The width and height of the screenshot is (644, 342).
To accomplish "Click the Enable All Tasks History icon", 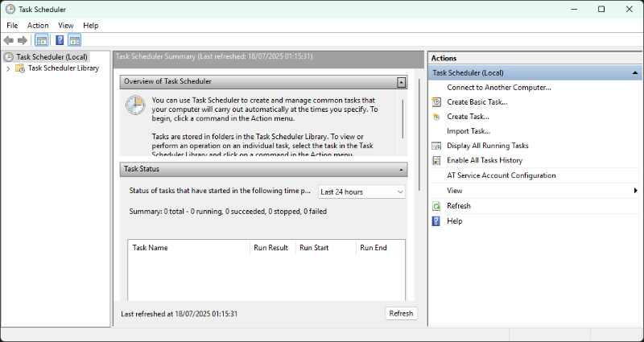I will click(436, 160).
